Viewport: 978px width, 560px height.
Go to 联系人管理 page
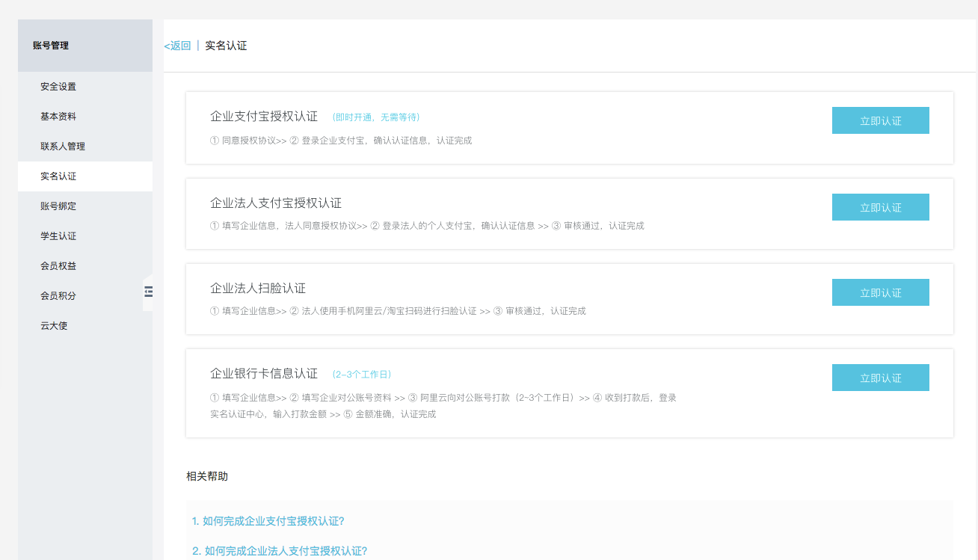tap(64, 146)
